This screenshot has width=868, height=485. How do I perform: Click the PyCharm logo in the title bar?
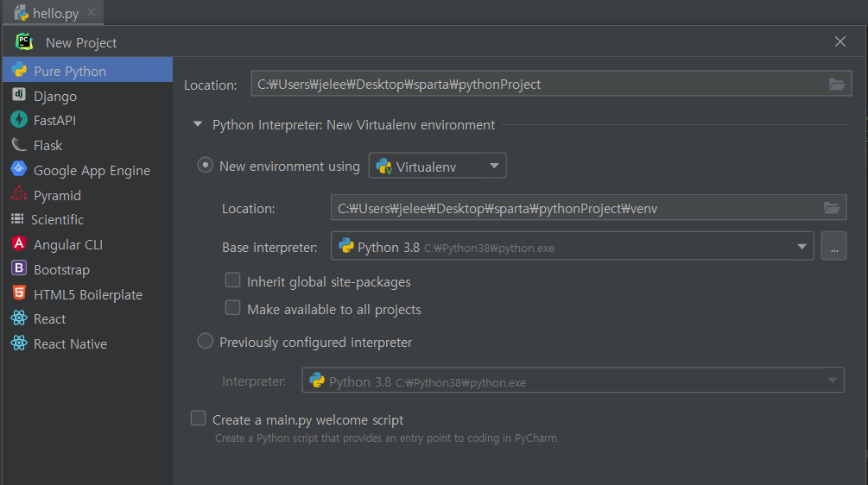point(24,42)
